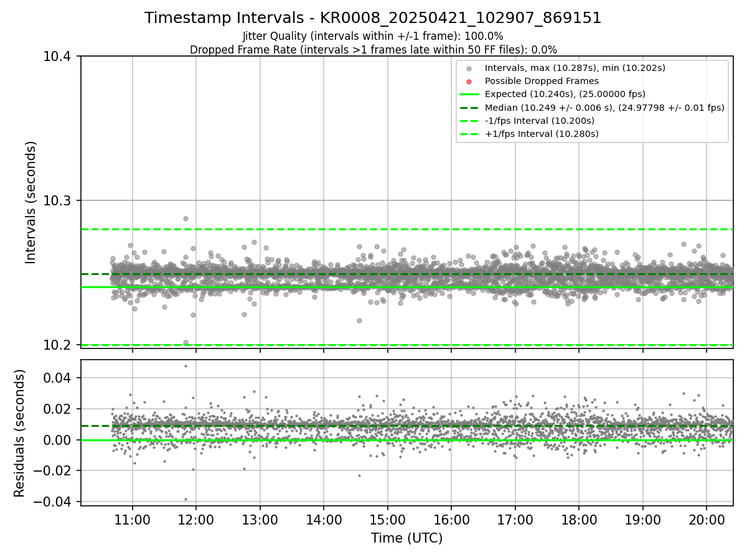Click the red dot marker for Possible Dropped Frames
This screenshot has width=747, height=560.
(469, 82)
